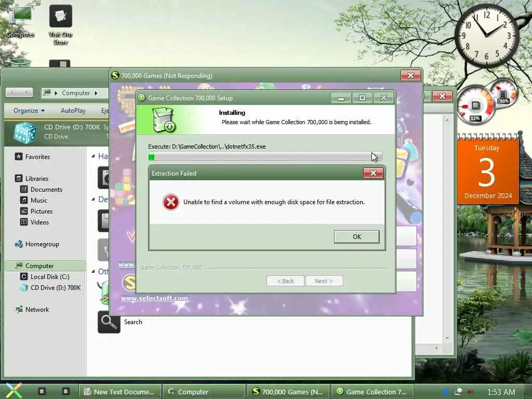
Task: Open the Organize dropdown in Explorer
Action: (29, 111)
